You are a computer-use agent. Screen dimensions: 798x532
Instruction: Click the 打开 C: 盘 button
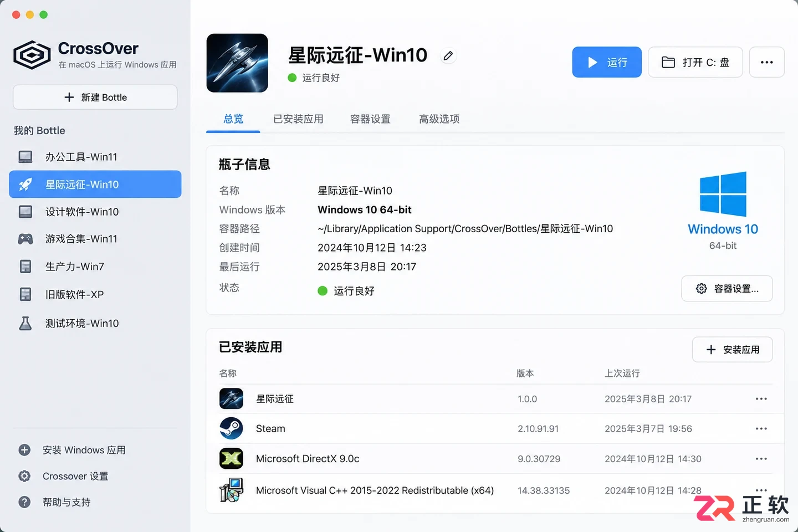point(695,62)
